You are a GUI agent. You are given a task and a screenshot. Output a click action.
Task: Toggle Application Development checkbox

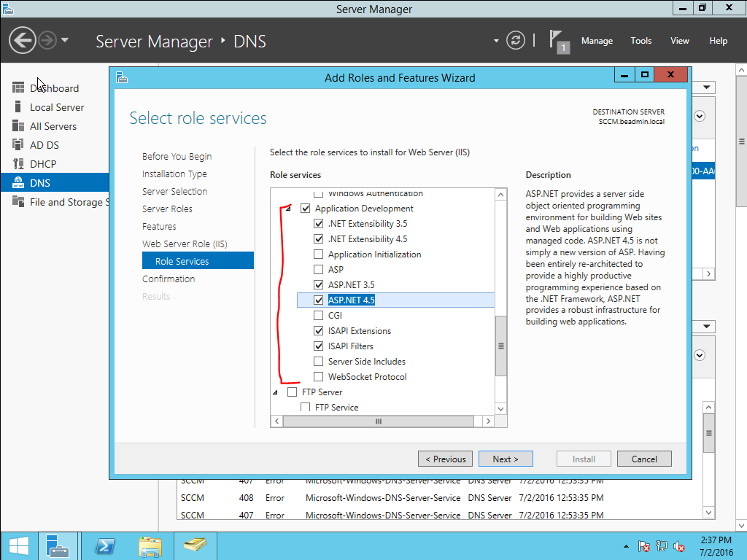click(306, 208)
